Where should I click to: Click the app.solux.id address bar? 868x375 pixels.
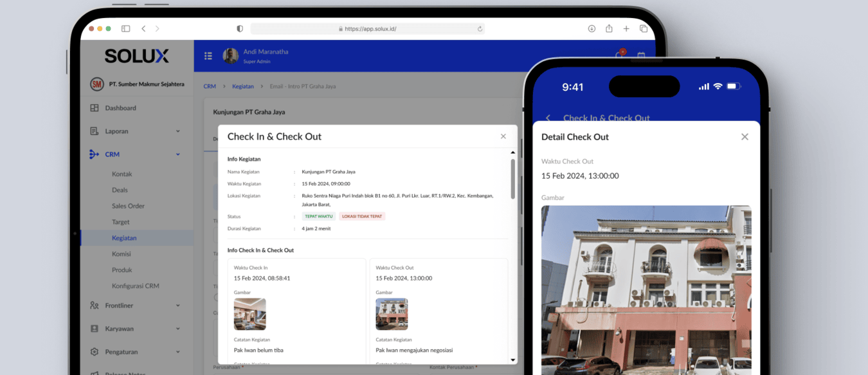pyautogui.click(x=367, y=29)
